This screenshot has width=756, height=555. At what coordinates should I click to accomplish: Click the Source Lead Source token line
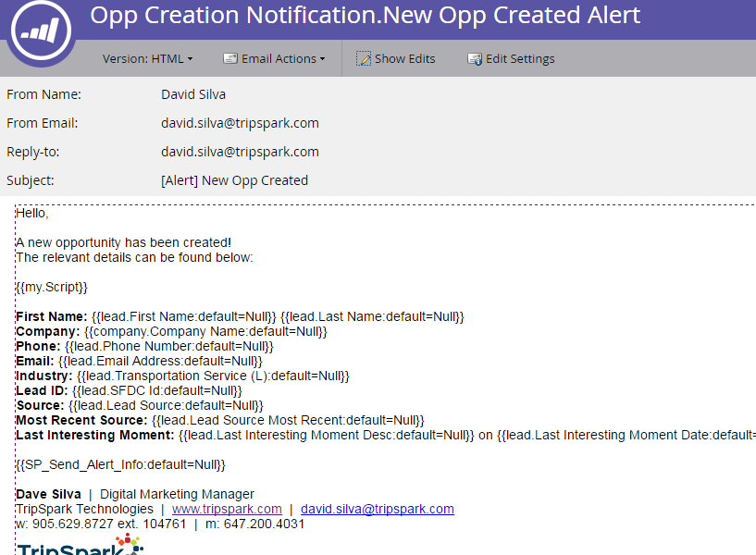coord(140,406)
